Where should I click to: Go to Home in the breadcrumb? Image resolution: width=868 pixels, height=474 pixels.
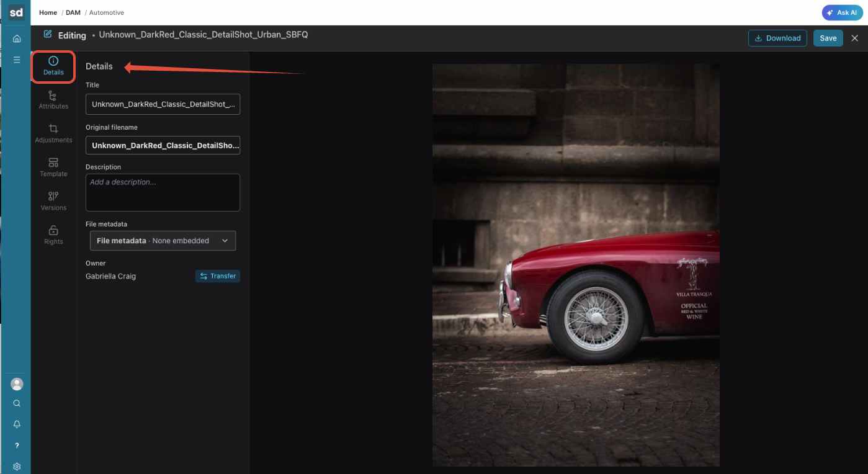[48, 12]
